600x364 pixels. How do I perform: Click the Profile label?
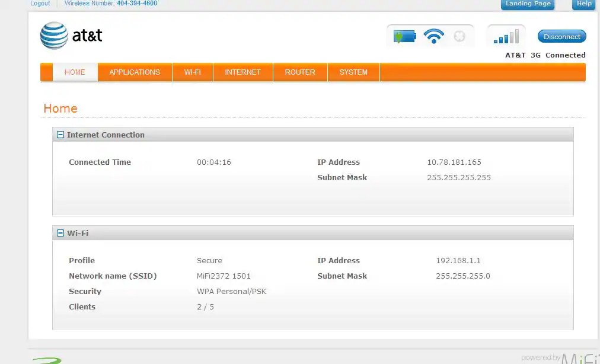click(x=82, y=261)
